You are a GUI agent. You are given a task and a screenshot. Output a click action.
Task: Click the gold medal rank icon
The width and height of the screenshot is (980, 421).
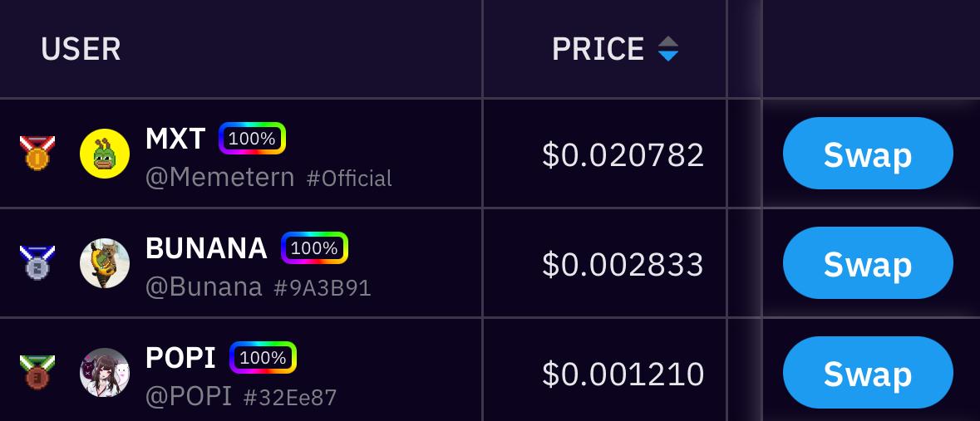click(x=37, y=154)
